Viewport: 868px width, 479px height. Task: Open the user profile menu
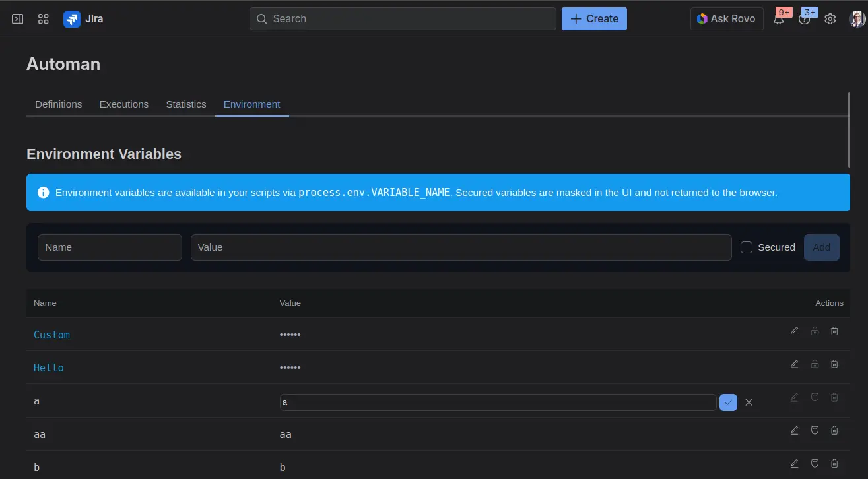[857, 19]
